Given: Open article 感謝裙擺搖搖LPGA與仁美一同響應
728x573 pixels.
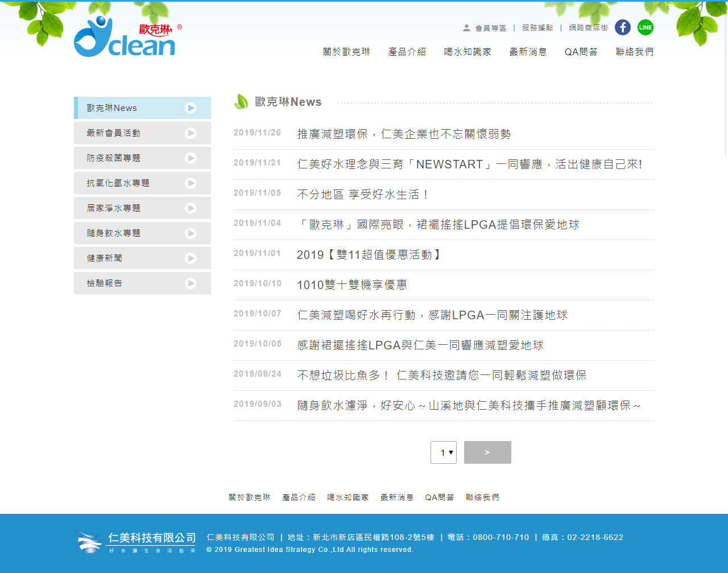Looking at the screenshot, I should click(420, 345).
